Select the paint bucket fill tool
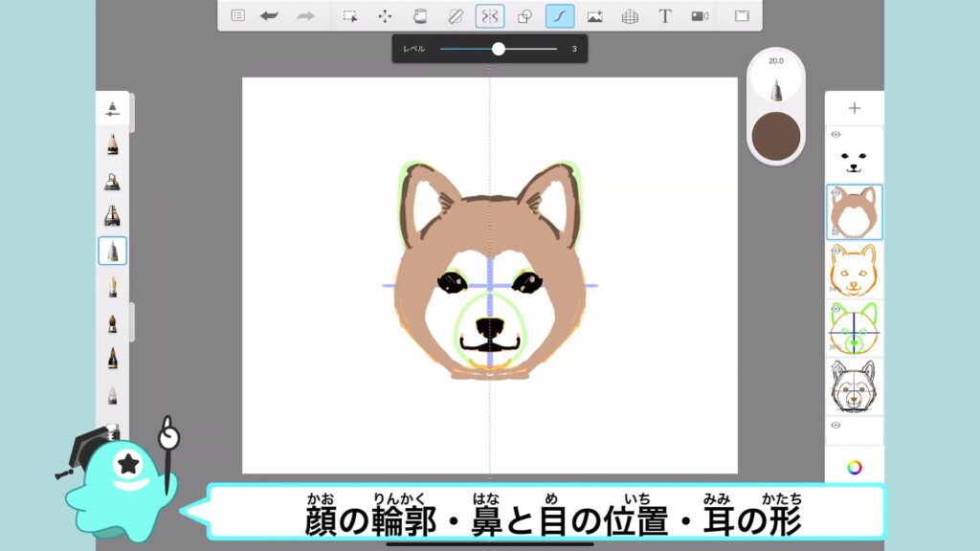Viewport: 980px width, 551px height. (419, 15)
